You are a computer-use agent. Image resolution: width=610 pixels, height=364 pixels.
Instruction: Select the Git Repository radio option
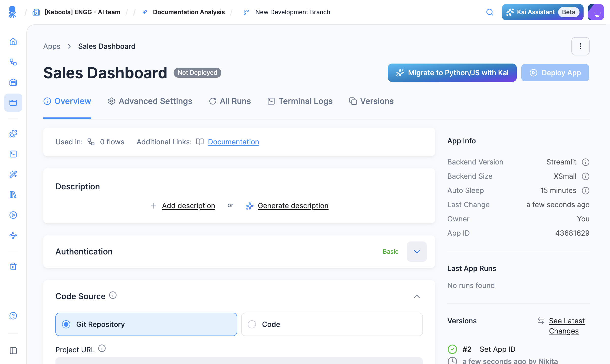coord(146,324)
